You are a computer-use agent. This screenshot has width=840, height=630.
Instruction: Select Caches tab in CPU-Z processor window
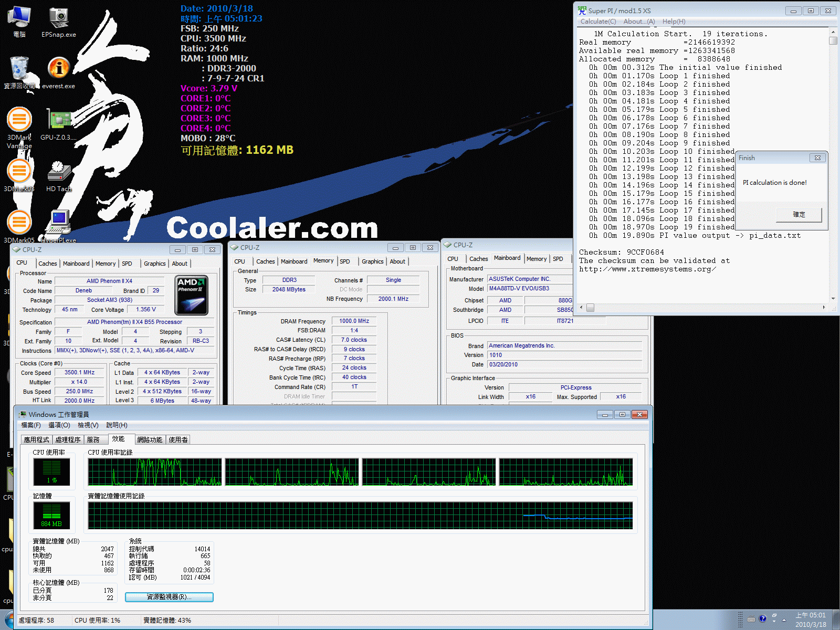(47, 264)
